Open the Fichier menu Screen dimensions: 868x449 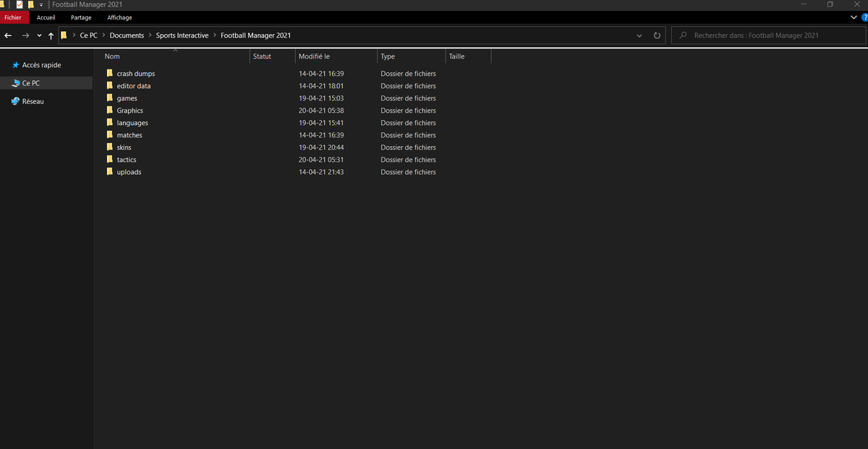[13, 17]
